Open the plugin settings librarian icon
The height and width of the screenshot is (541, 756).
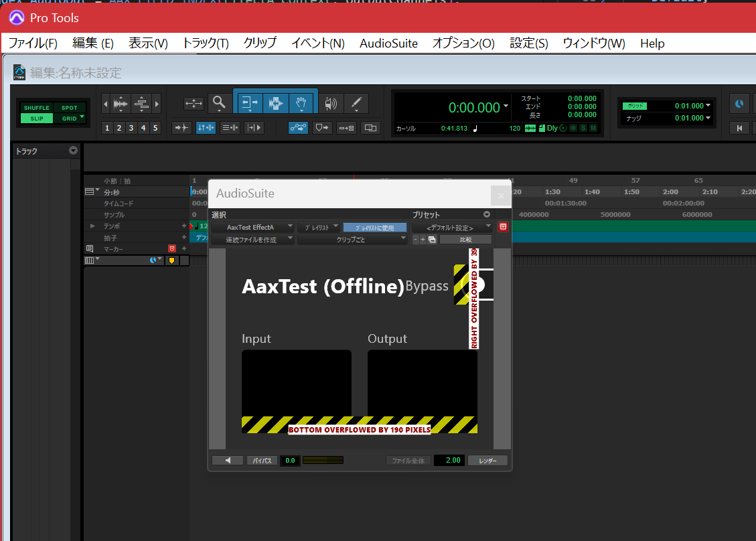(432, 240)
